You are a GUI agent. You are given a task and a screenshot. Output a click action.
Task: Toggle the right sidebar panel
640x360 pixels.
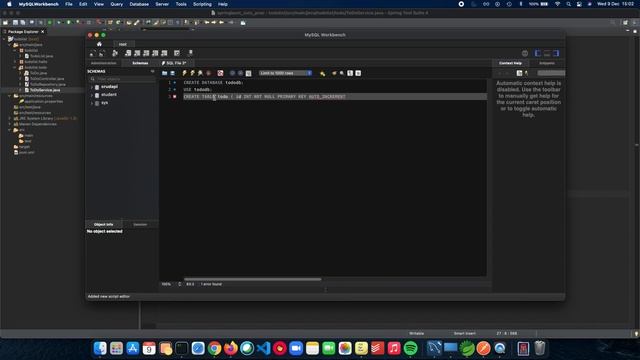point(556,53)
